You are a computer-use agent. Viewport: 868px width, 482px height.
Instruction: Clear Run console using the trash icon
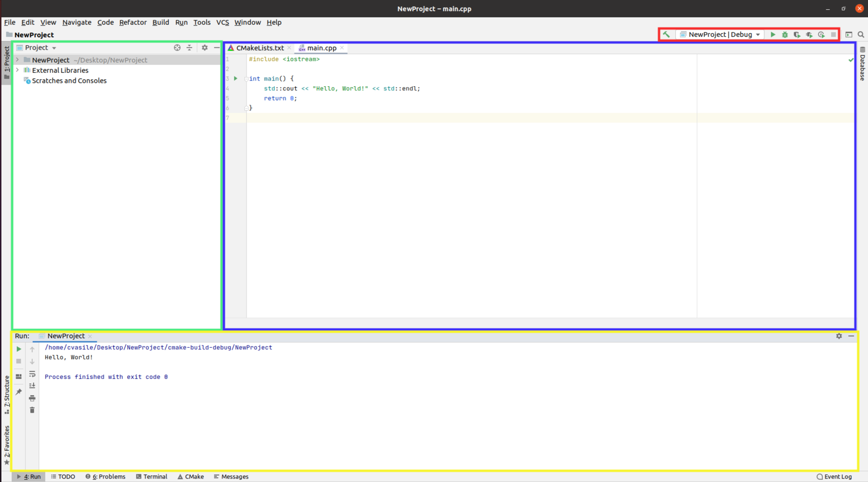click(32, 410)
